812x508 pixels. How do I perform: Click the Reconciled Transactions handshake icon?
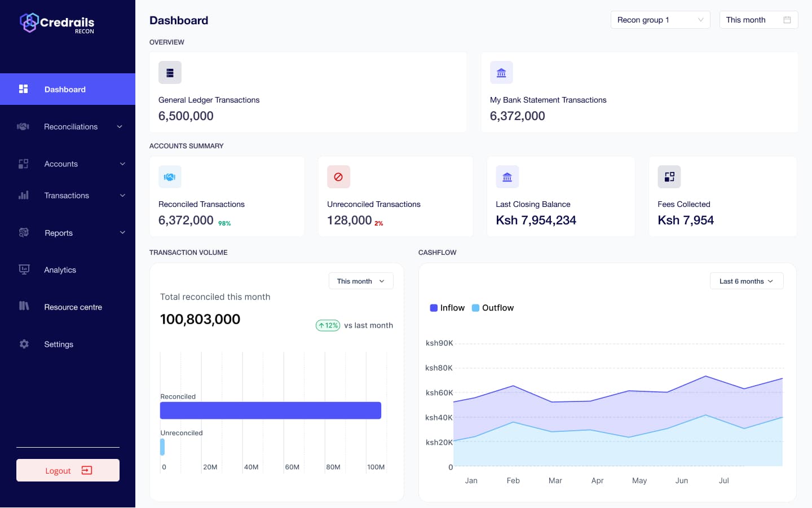tap(170, 177)
